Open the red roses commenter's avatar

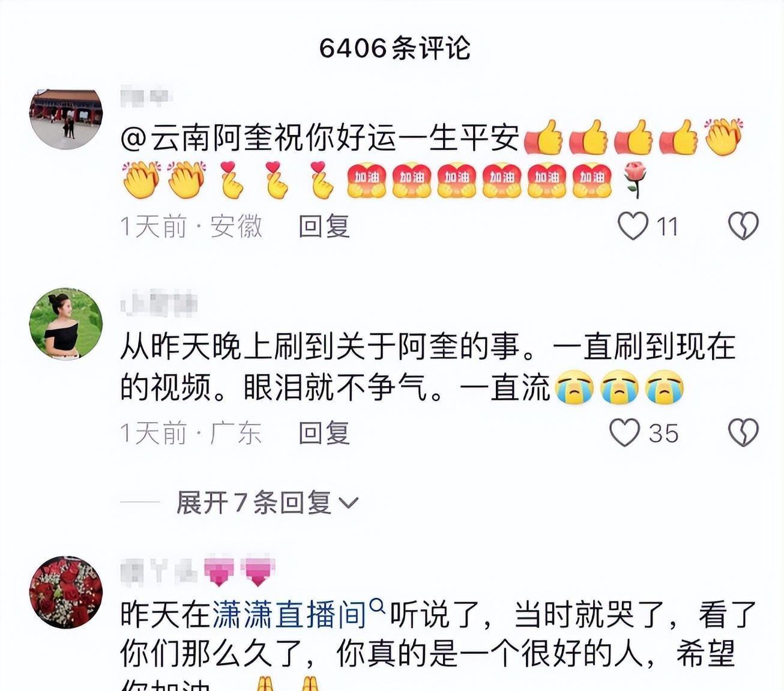[66, 592]
